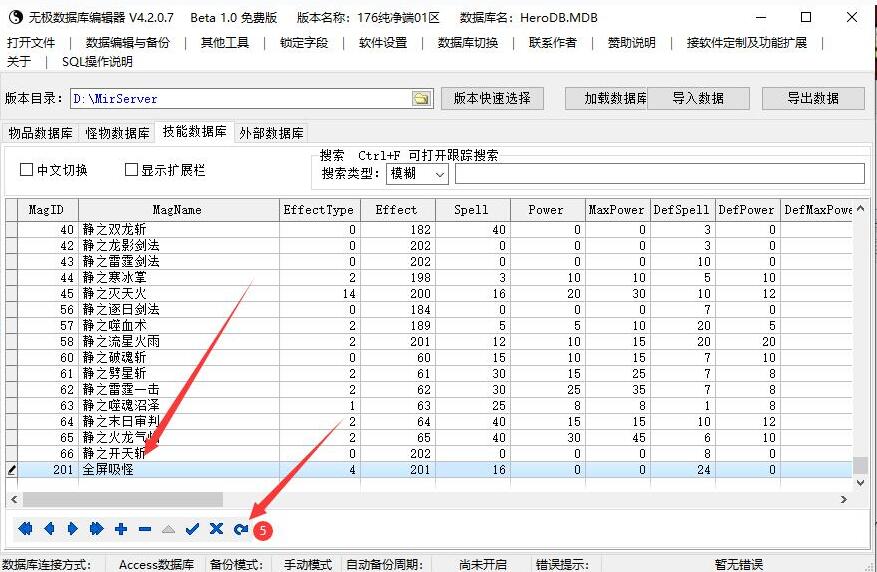The image size is (877, 572).
Task: Refresh data with circular arrow icon
Action: (x=241, y=529)
